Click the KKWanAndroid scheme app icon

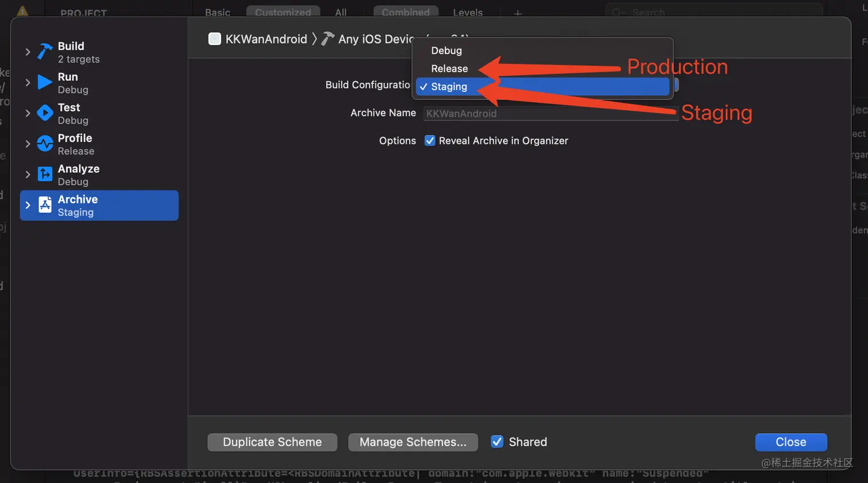point(215,39)
